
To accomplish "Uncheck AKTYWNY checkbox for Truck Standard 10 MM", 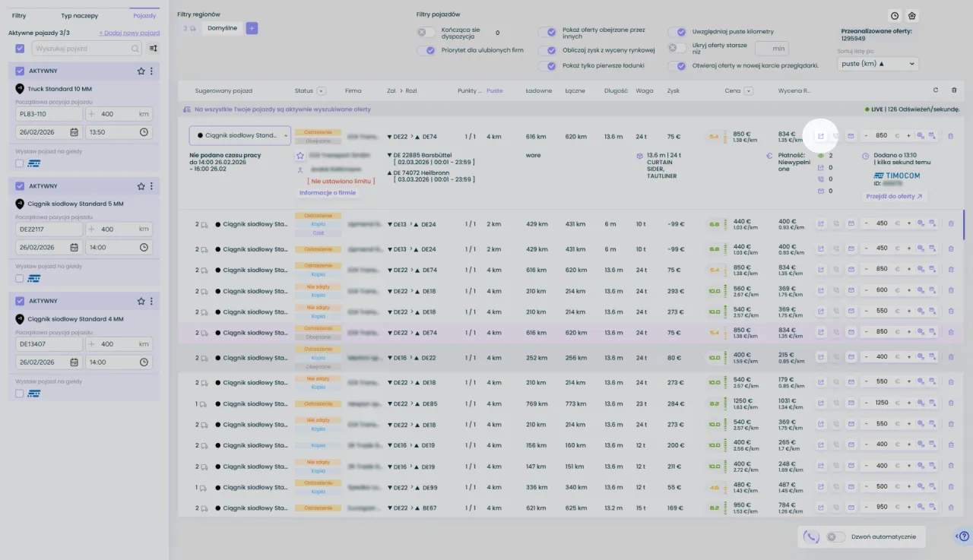I will pos(20,71).
